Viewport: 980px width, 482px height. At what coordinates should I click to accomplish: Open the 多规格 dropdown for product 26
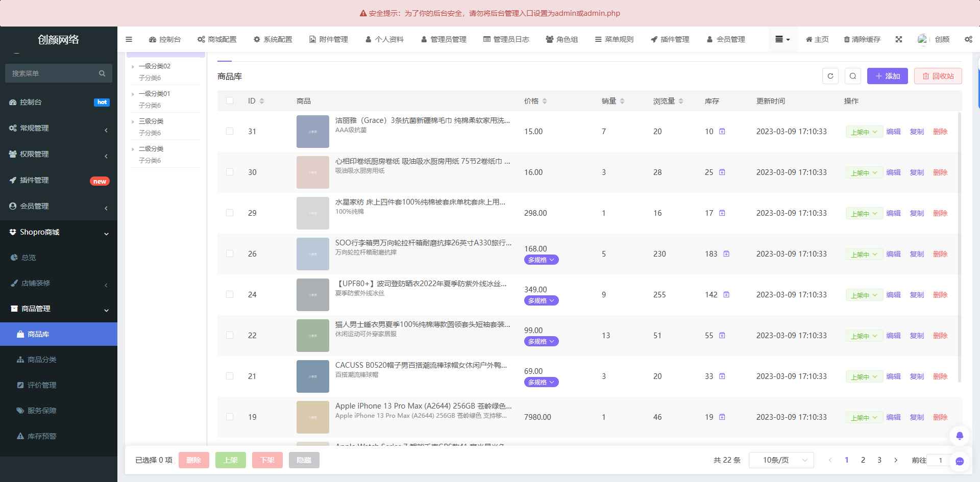click(541, 260)
